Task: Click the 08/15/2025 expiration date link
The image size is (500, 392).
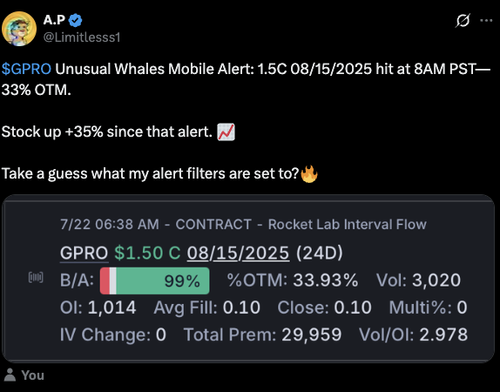Action: [x=238, y=253]
